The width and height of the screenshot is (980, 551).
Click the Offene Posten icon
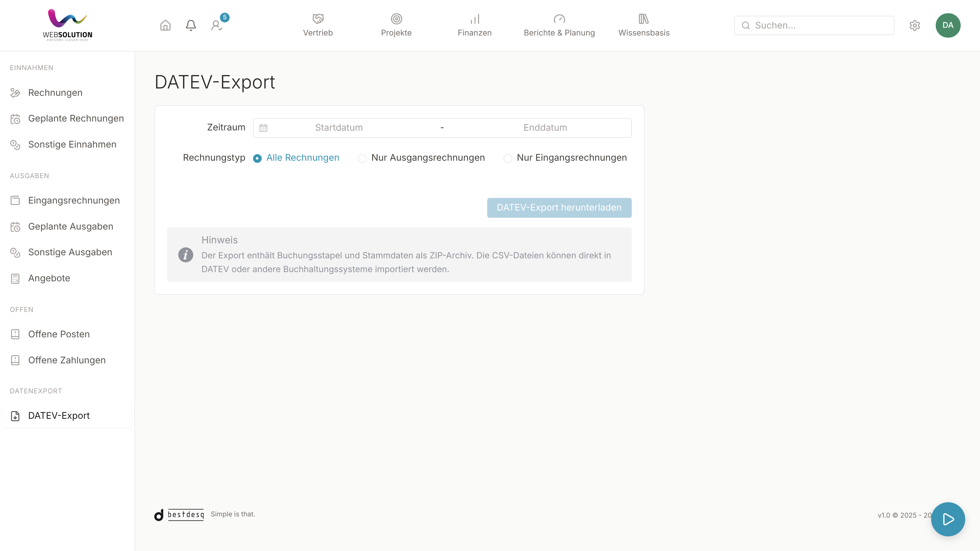15,334
